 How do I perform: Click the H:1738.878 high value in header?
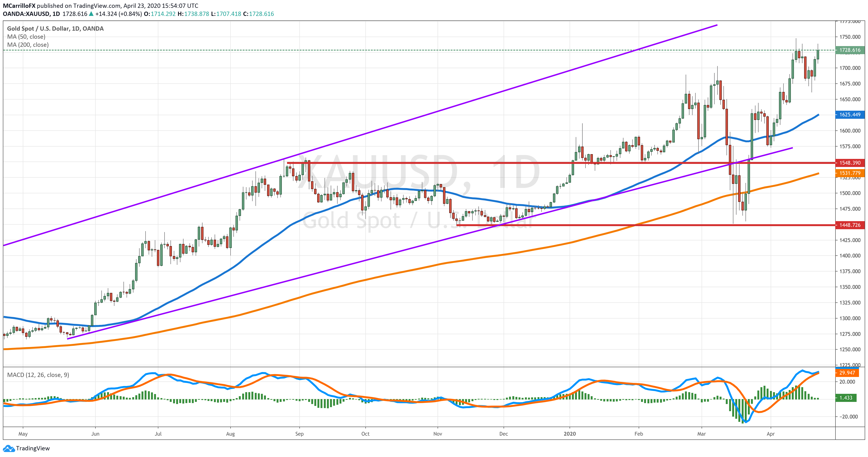tap(193, 14)
